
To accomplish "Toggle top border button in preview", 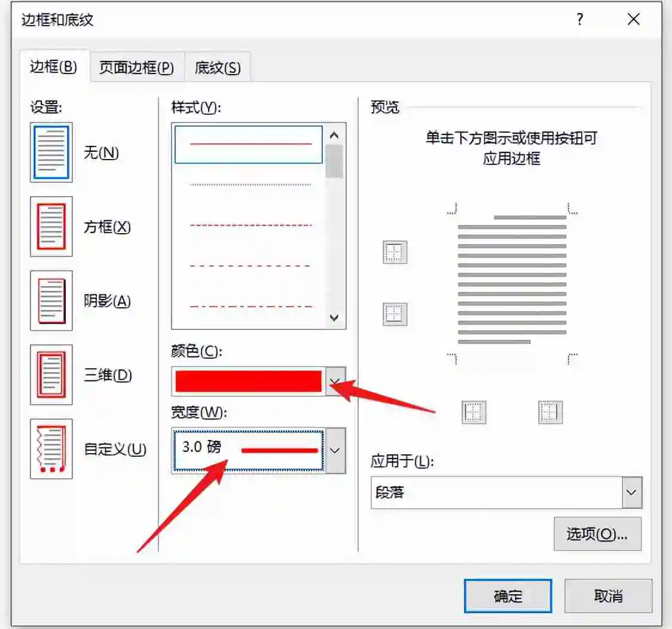I will click(395, 252).
